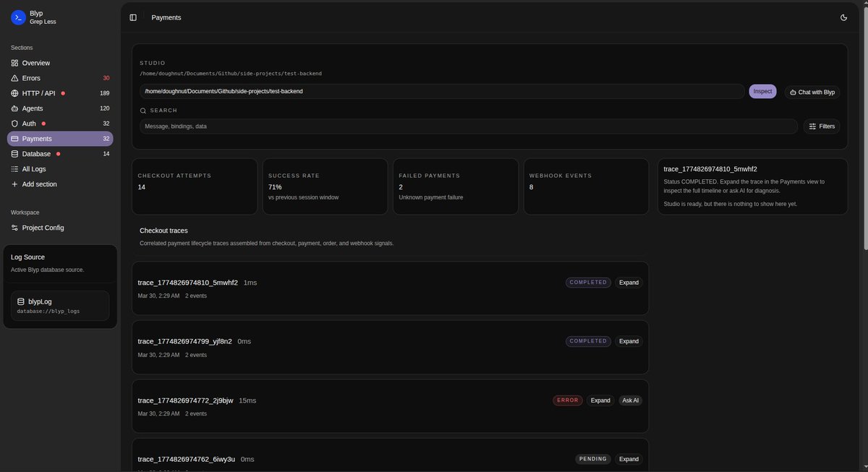
Task: Click the chat bubble icon in Chat with Blyp
Action: tap(793, 93)
